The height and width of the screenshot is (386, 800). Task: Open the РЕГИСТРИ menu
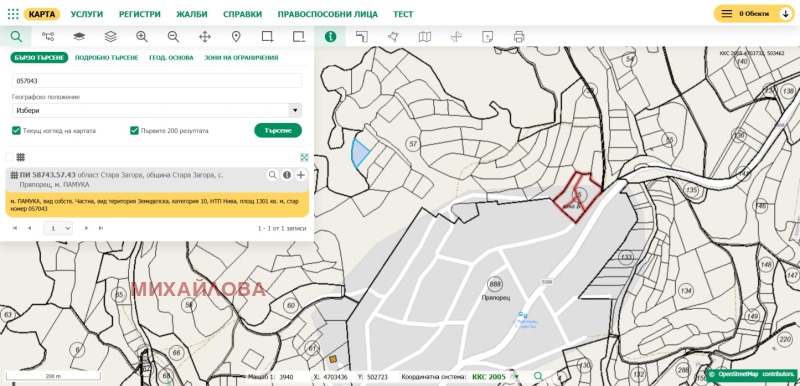(140, 14)
